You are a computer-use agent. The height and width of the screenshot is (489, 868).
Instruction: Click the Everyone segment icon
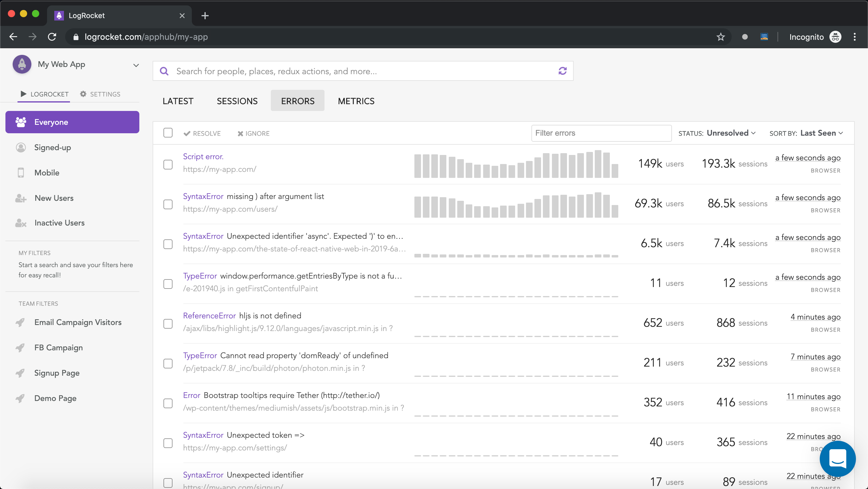21,121
